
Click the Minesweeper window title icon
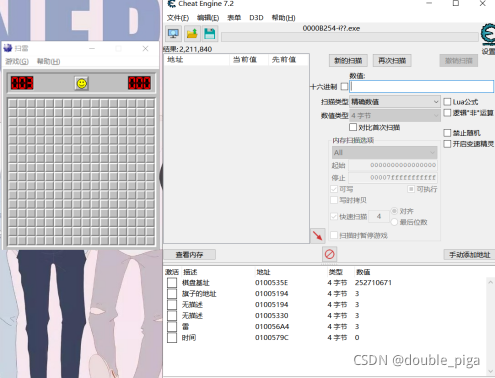pos(8,49)
